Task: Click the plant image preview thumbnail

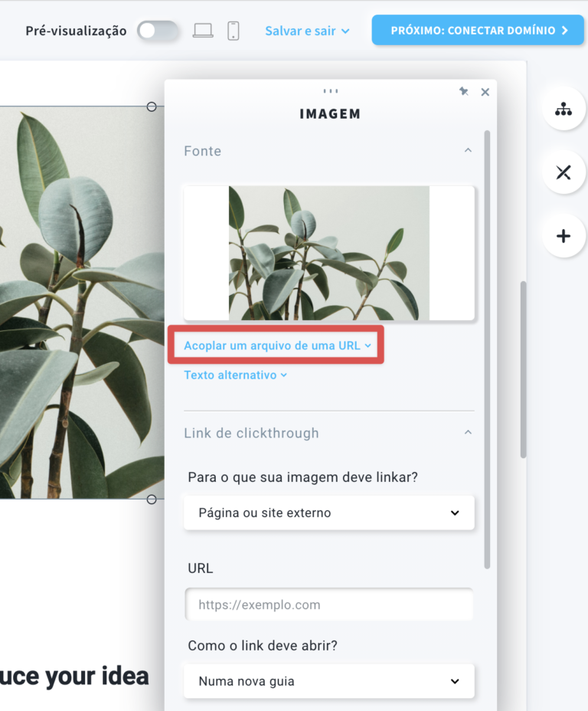Action: point(328,253)
